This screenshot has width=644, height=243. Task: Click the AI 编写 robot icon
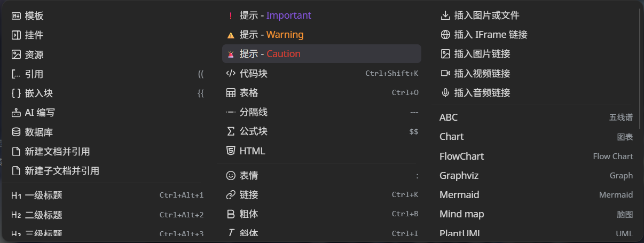pyautogui.click(x=16, y=113)
